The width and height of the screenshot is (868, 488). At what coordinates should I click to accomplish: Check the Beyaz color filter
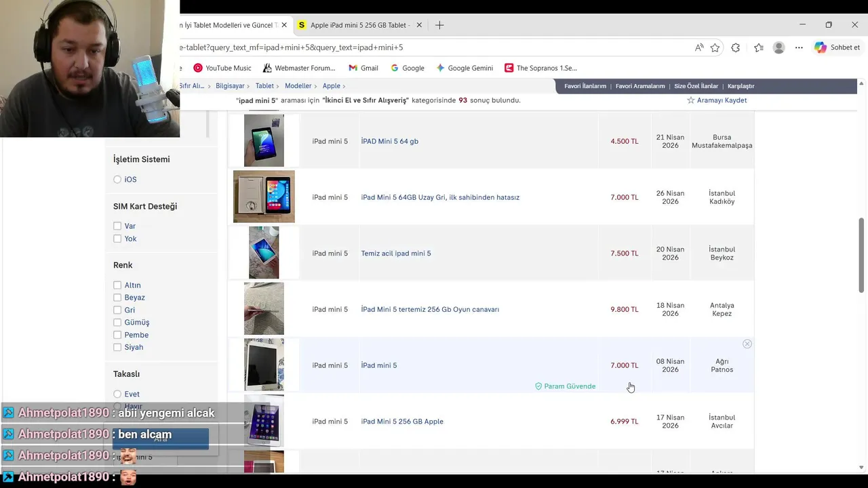click(117, 298)
